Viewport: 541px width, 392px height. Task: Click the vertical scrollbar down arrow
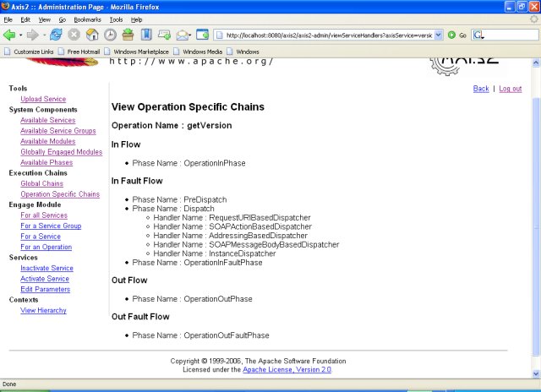536,373
